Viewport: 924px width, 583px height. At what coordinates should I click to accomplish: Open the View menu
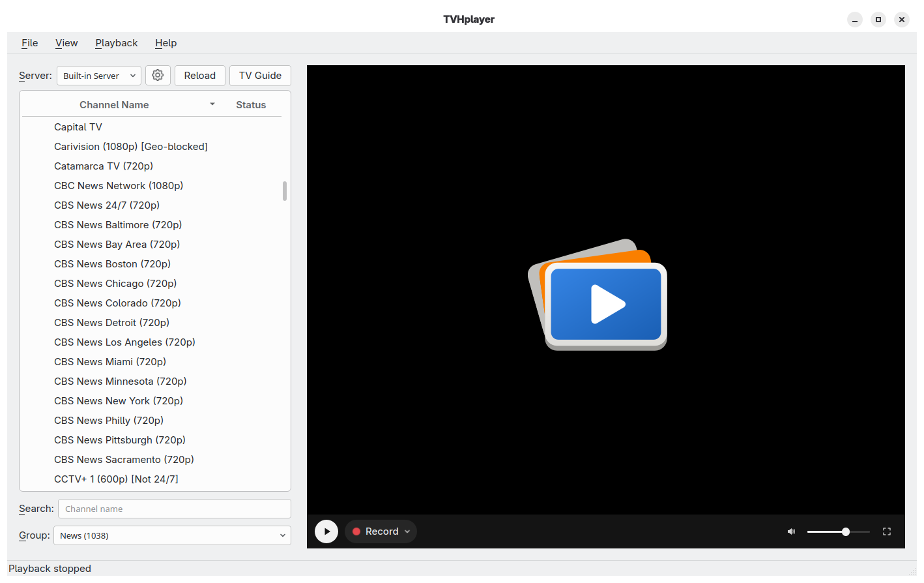coord(66,43)
